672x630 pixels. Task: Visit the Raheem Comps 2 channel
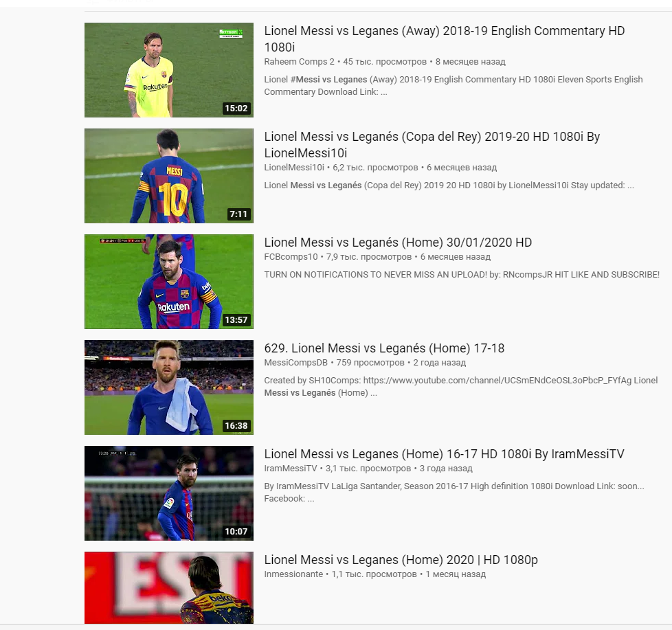pyautogui.click(x=299, y=62)
